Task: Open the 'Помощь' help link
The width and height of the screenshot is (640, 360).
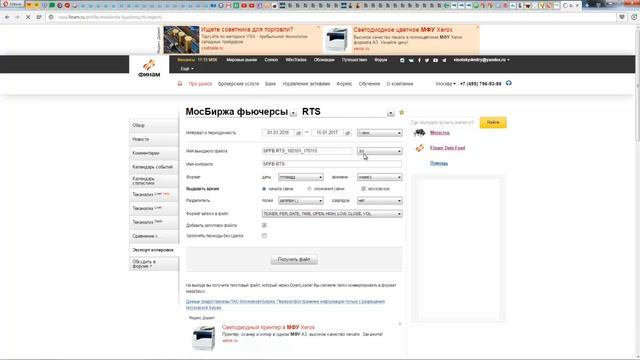Action: [x=439, y=163]
